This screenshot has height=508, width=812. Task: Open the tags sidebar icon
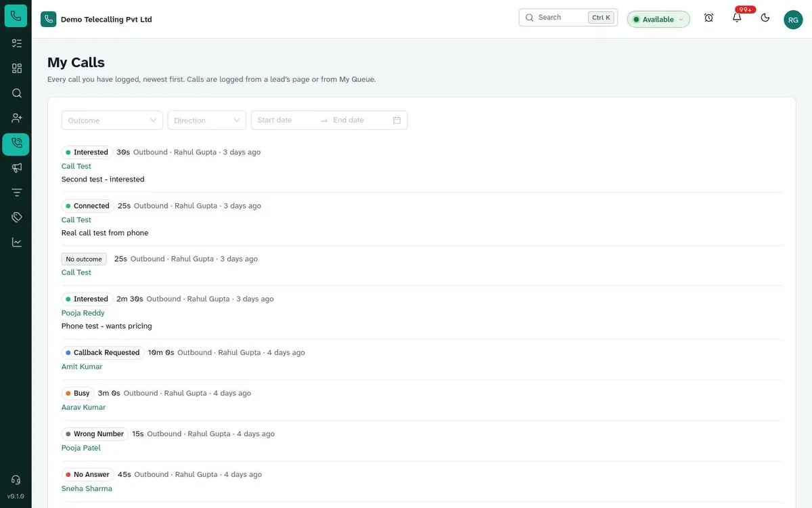pos(17,217)
